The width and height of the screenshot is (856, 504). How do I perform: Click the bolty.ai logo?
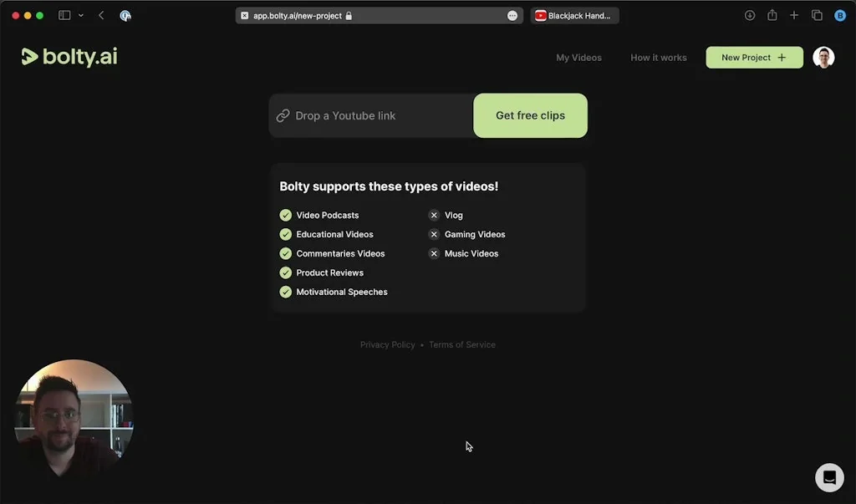pos(69,57)
